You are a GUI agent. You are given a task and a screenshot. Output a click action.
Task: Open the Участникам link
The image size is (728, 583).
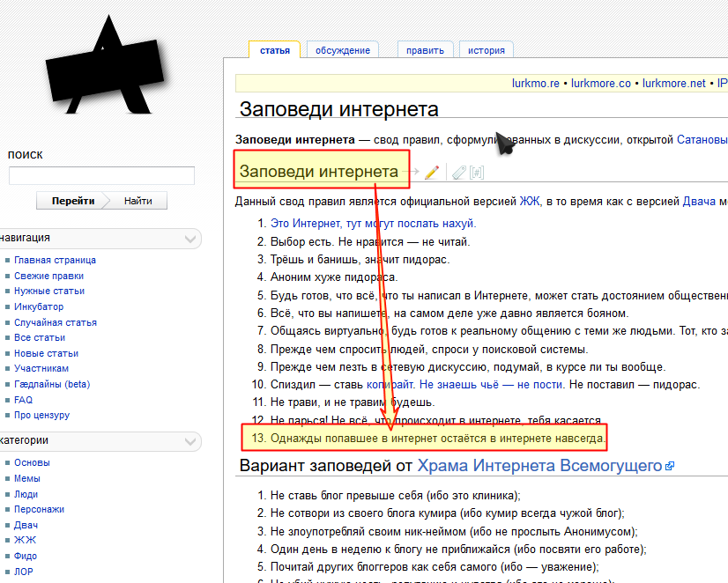click(41, 369)
